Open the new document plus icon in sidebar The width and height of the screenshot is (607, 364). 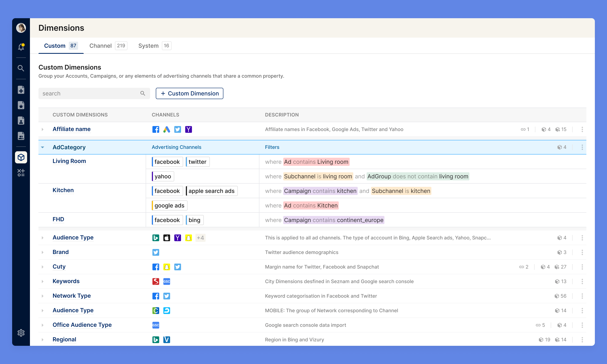click(21, 90)
